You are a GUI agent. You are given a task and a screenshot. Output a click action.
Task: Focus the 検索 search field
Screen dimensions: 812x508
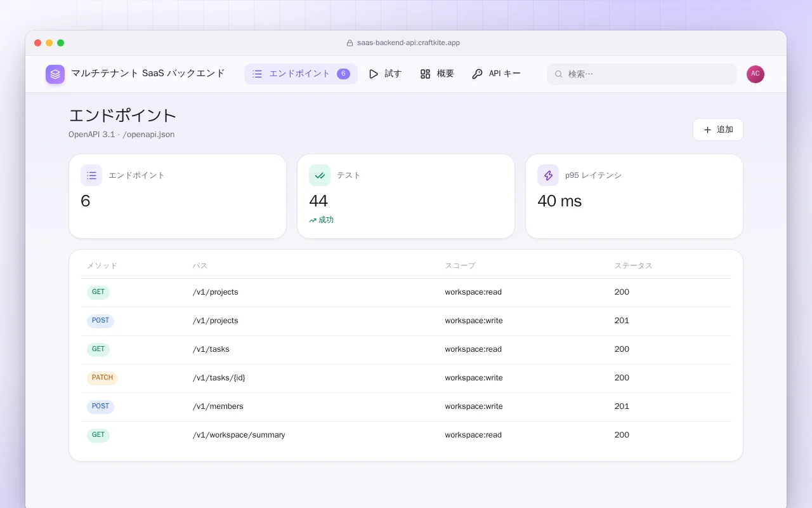[x=642, y=74]
